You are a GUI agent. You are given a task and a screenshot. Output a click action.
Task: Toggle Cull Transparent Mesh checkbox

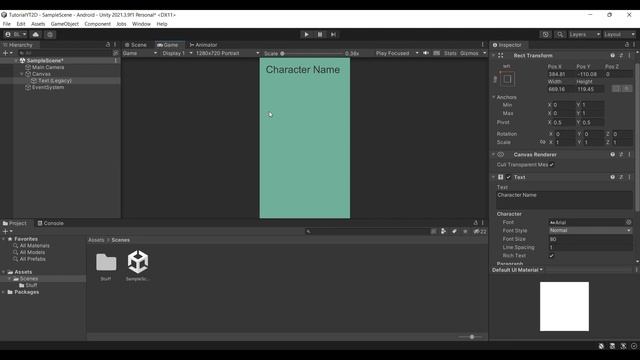tap(551, 165)
